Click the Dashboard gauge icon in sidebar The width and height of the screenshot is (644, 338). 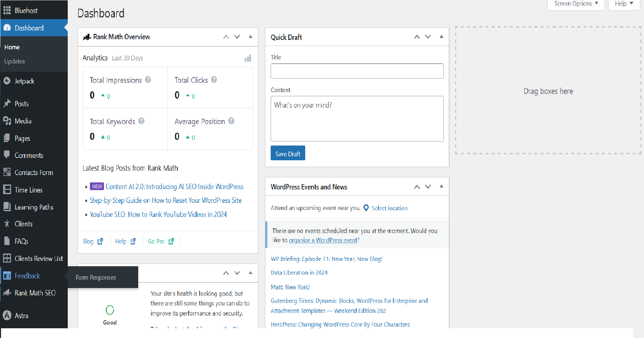coord(7,28)
